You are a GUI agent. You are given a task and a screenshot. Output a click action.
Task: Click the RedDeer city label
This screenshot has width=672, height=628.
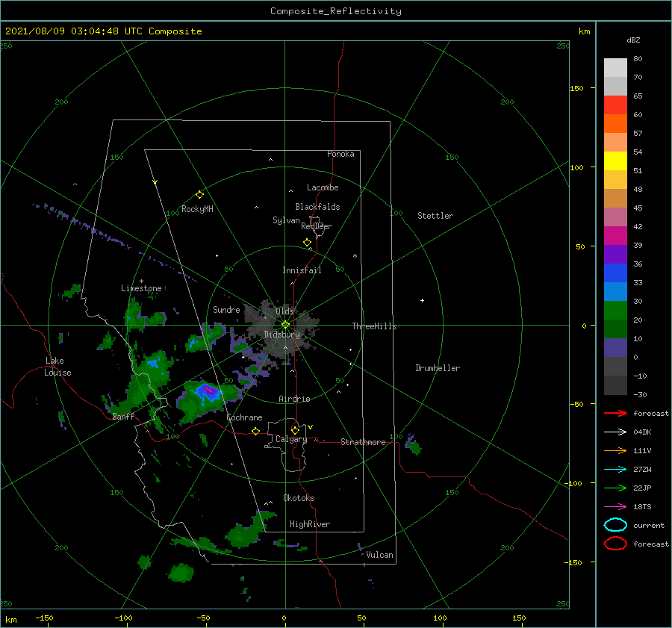(x=317, y=226)
